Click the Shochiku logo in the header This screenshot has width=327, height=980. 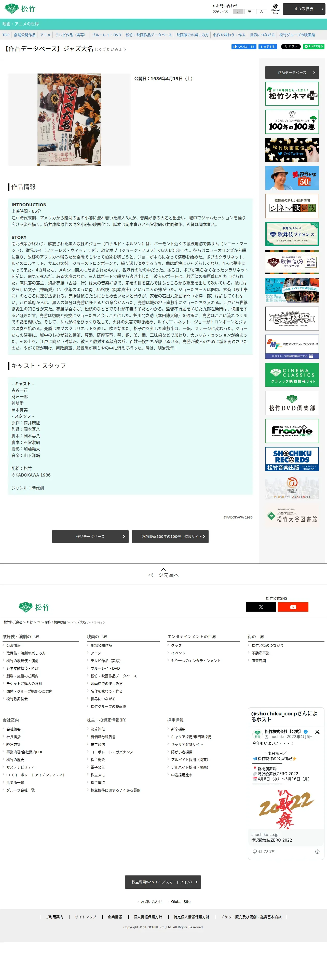coord(20,8)
